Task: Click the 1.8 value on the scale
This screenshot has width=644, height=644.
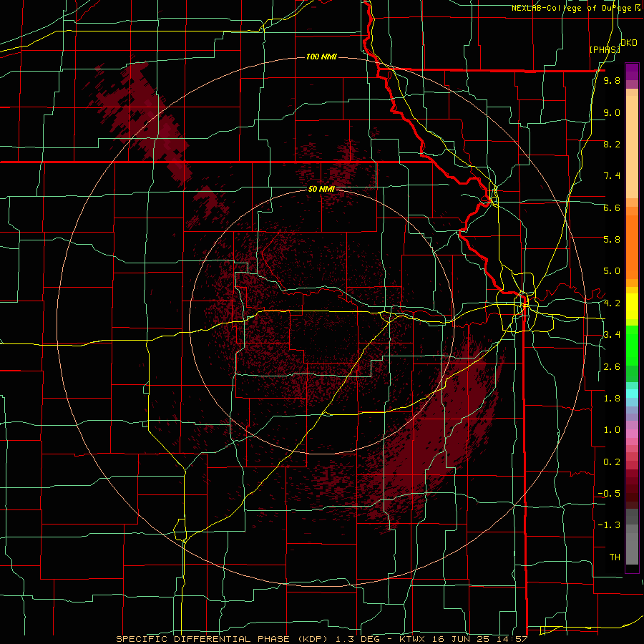Action: point(612,399)
